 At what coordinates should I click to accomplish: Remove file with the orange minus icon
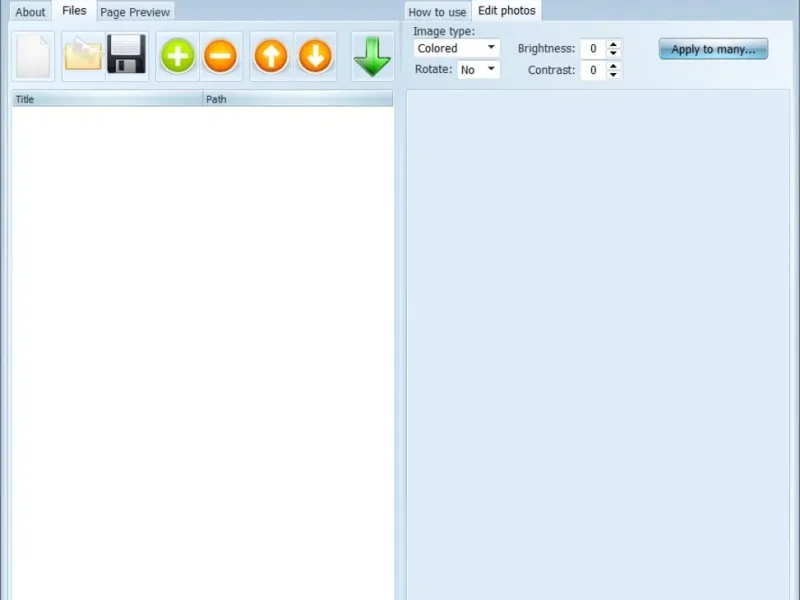point(220,56)
